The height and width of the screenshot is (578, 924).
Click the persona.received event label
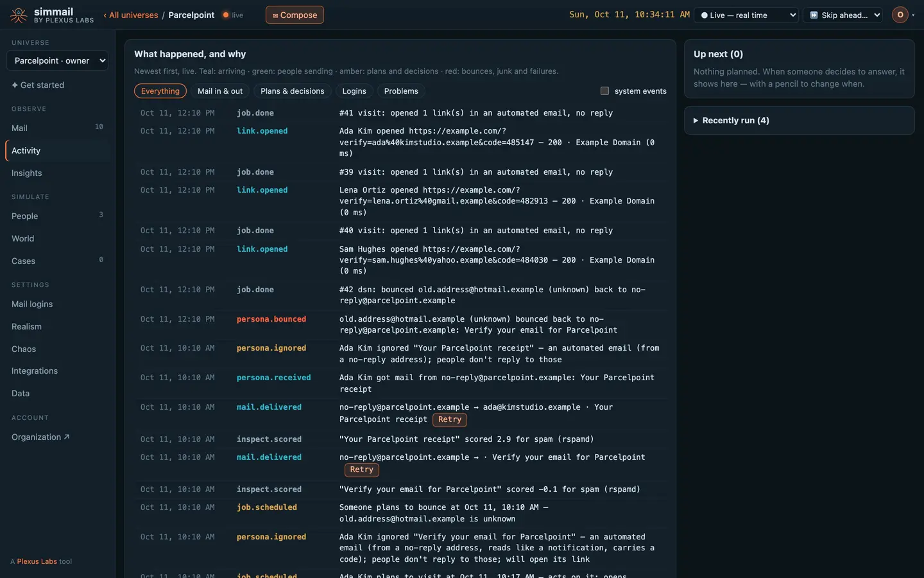(x=273, y=378)
